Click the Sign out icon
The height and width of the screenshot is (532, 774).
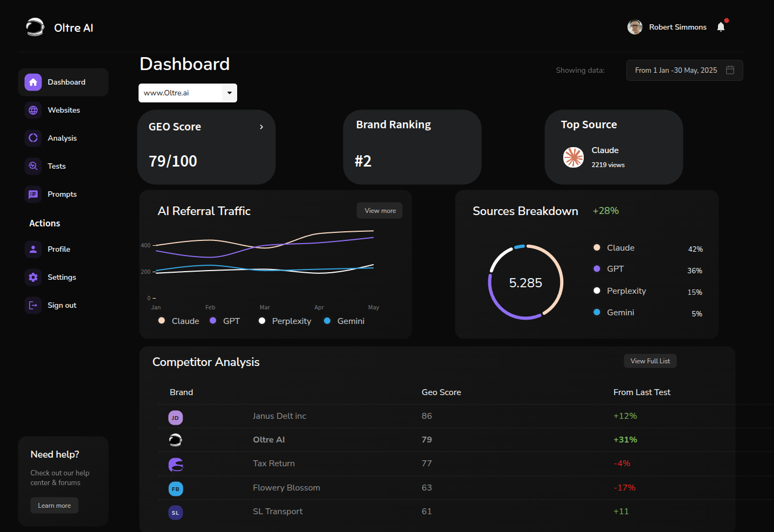click(x=33, y=305)
